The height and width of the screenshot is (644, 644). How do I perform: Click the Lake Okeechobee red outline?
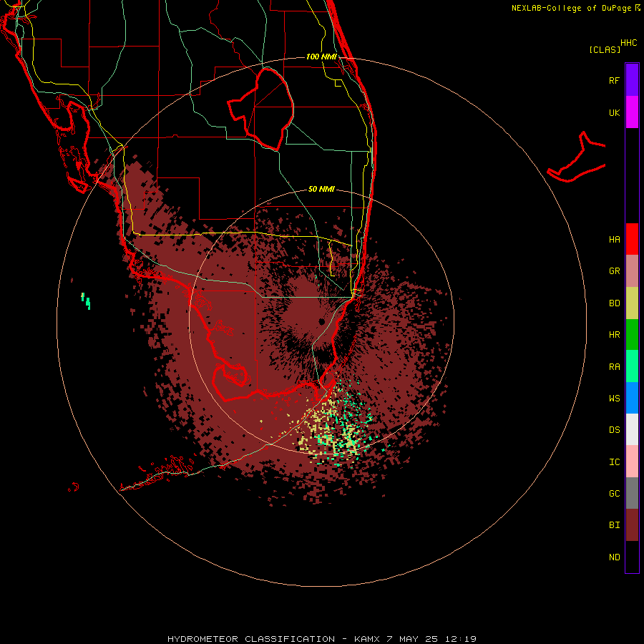(261, 109)
